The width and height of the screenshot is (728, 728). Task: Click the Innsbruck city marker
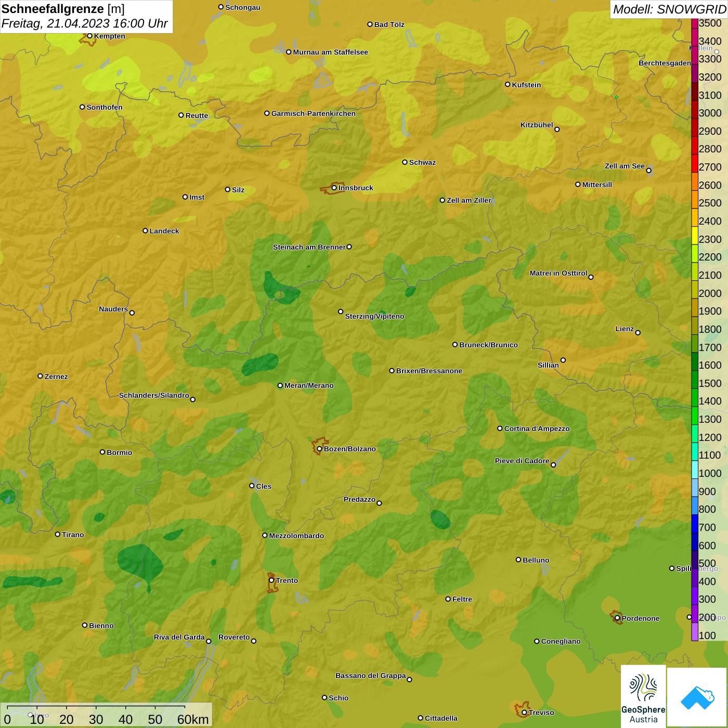[x=334, y=188]
